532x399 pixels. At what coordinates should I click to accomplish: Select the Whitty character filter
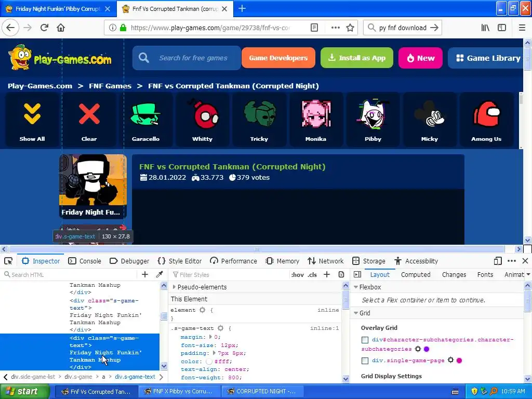click(x=202, y=120)
